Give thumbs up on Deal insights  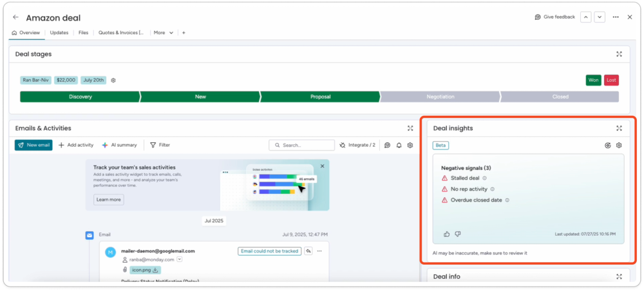447,234
